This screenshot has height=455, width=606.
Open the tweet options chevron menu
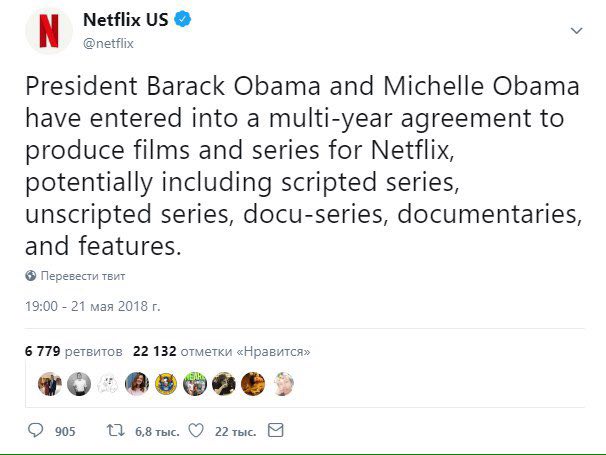[576, 31]
